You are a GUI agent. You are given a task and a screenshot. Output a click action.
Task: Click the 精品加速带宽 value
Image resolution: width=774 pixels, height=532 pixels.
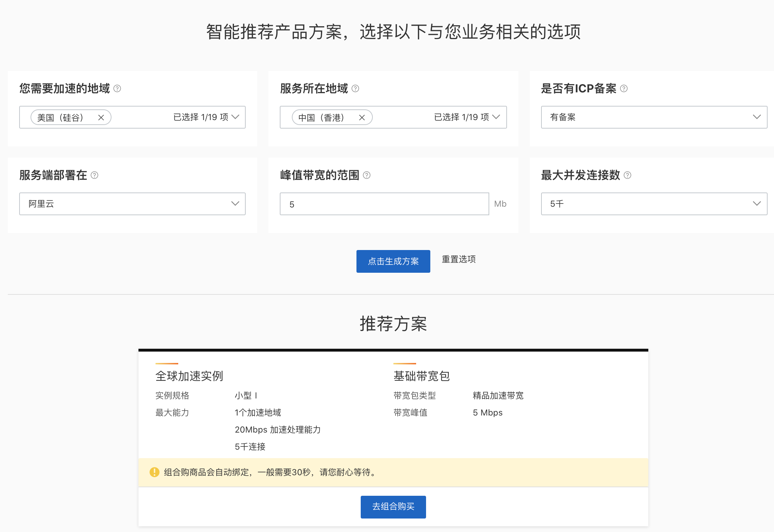pos(498,396)
